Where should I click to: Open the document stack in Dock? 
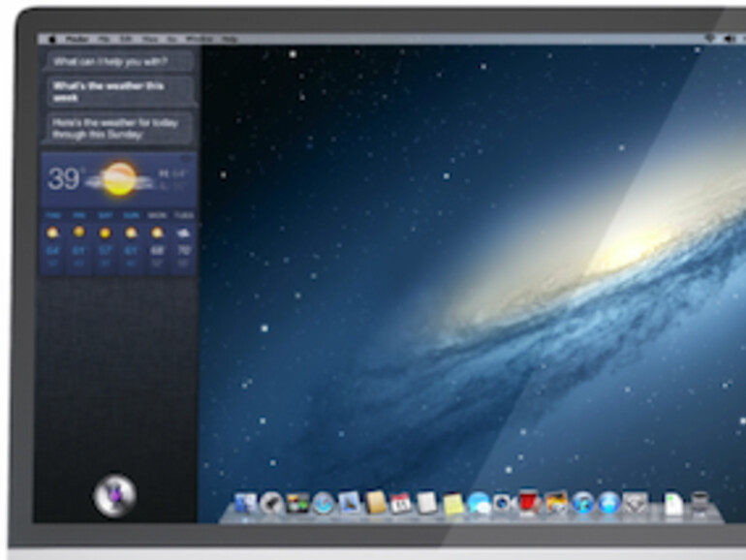tap(673, 505)
